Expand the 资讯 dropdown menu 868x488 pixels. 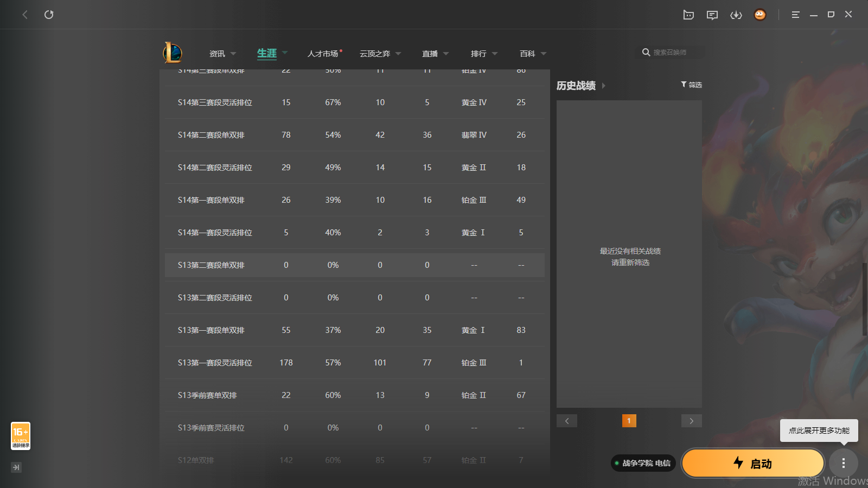pos(233,54)
